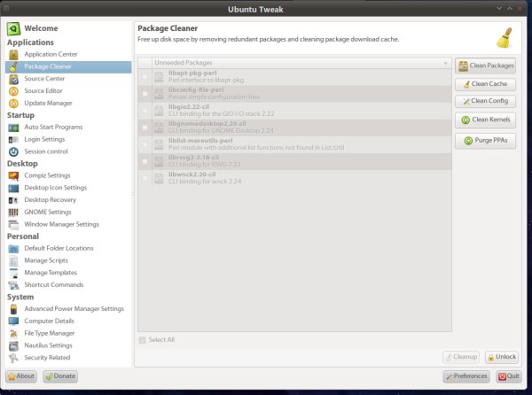
Task: Open Security Related page
Action: (47, 358)
